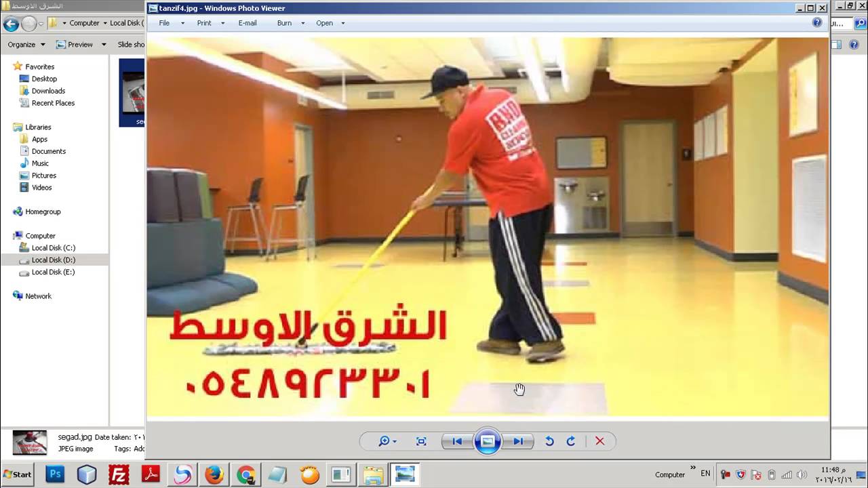The width and height of the screenshot is (868, 488).
Task: Click the Start button
Action: (18, 474)
